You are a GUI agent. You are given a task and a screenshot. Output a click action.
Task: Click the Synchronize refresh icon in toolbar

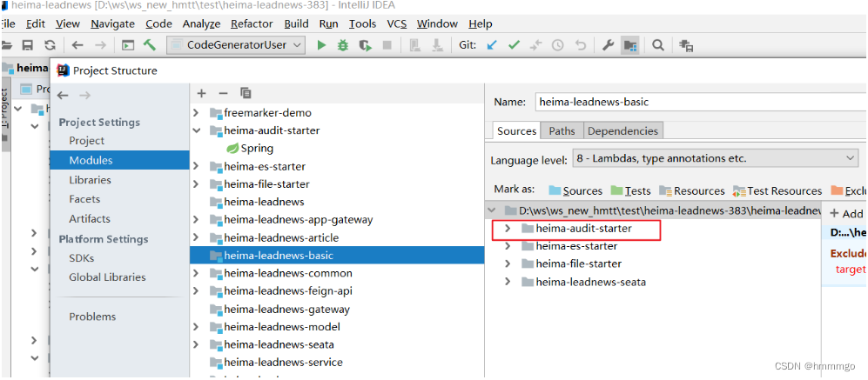(x=50, y=45)
